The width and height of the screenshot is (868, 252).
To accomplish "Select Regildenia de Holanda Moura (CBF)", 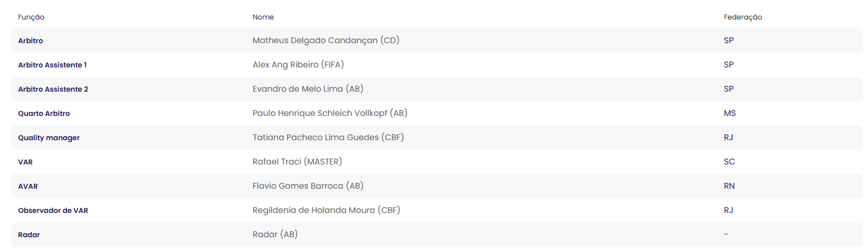I will click(x=327, y=210).
